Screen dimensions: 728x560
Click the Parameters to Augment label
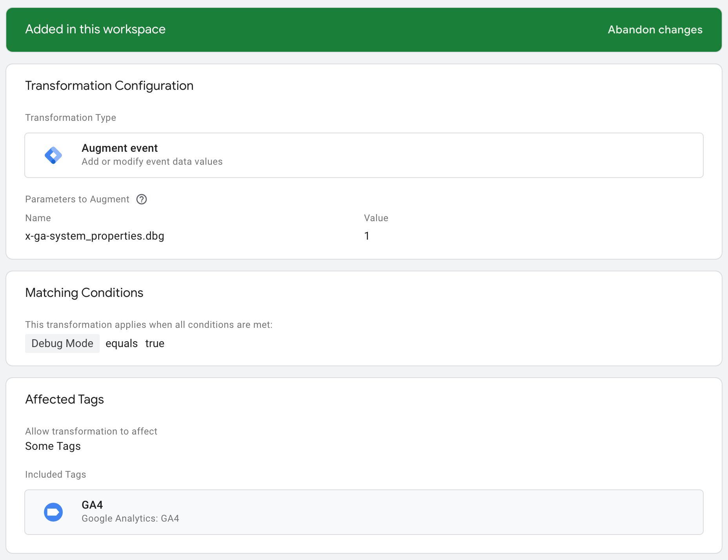coord(77,199)
